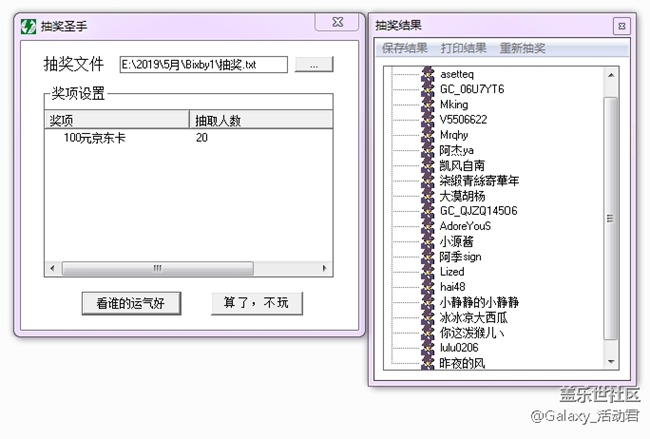Click the 抽取人数 column header
The image size is (650, 439).
(261, 120)
